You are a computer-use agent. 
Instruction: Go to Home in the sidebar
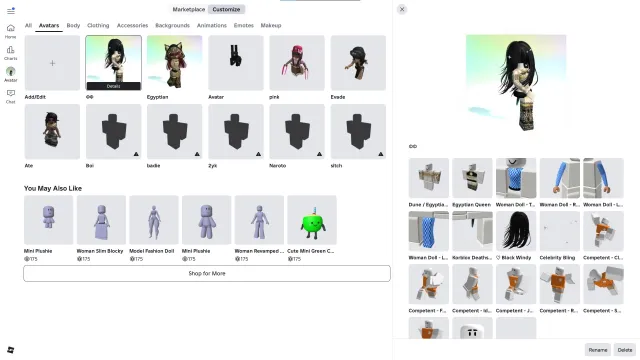(11, 31)
